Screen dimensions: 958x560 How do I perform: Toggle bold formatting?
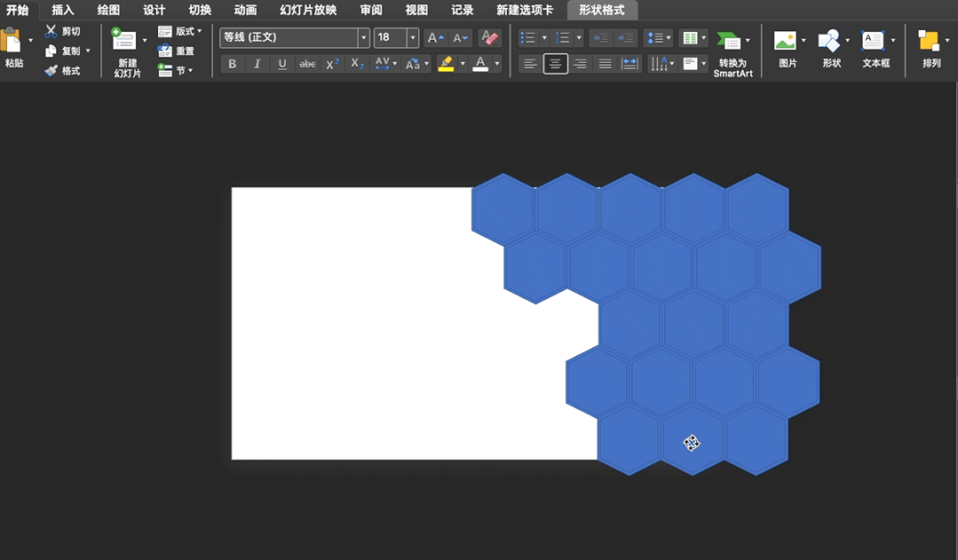click(x=233, y=64)
